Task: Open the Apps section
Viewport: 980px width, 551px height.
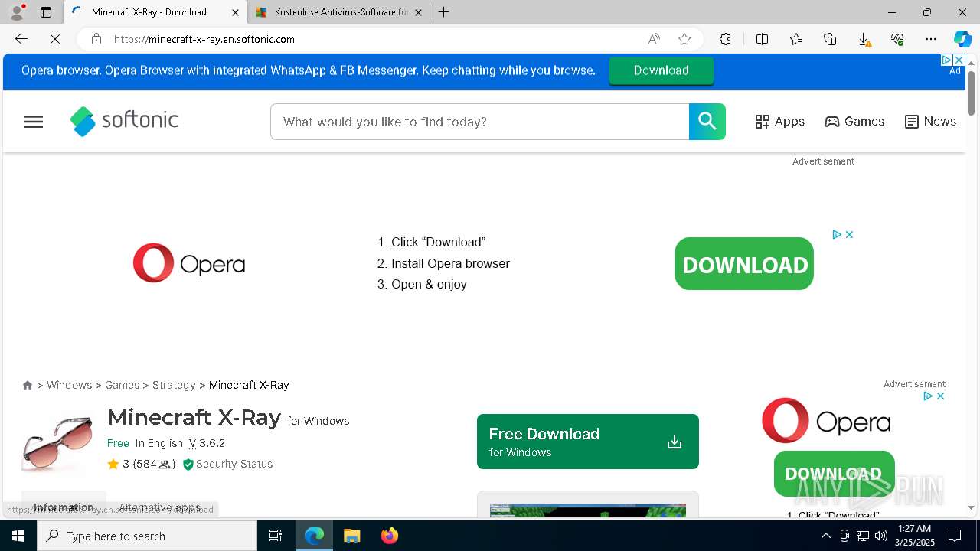Action: point(779,122)
